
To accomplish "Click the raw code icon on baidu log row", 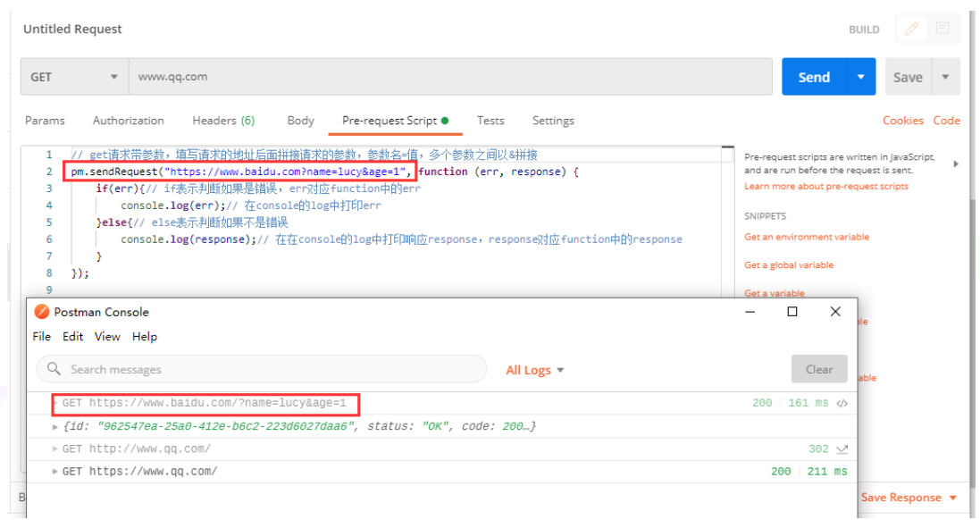I will click(x=842, y=404).
